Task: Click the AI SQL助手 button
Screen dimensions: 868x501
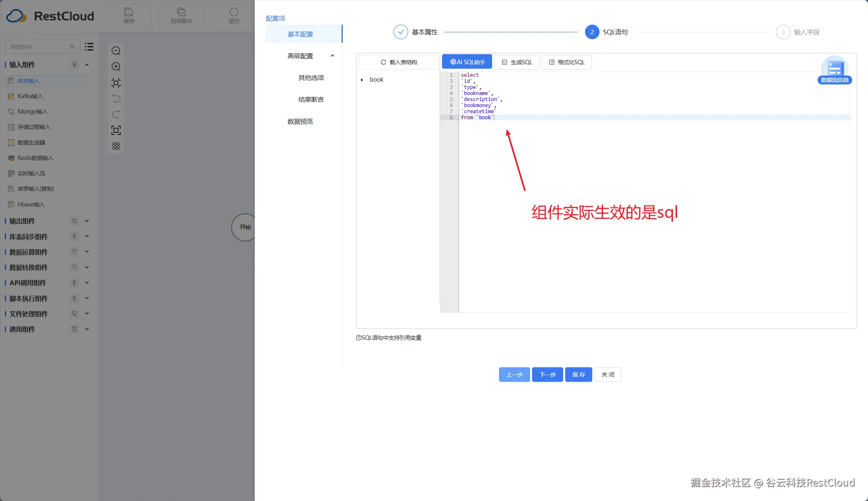Action: click(x=467, y=62)
